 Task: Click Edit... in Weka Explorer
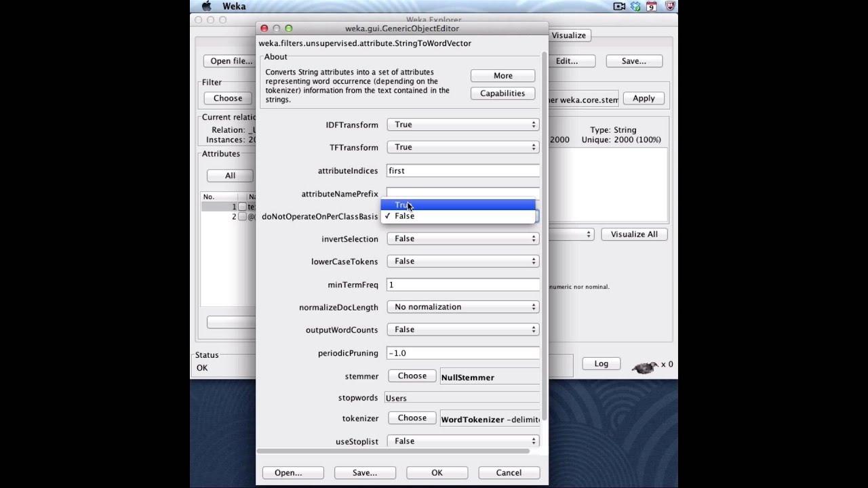pos(572,61)
